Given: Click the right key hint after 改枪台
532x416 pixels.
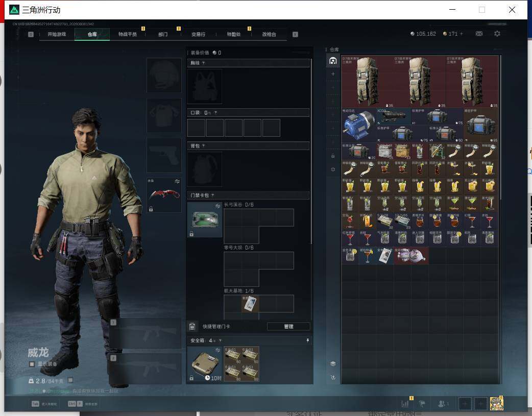Looking at the screenshot, I should tap(295, 34).
